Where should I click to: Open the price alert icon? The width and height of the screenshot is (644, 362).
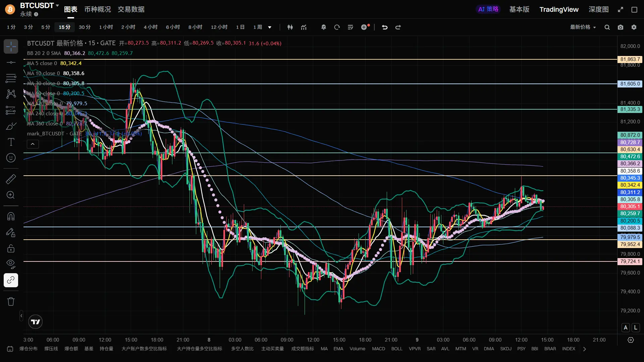pyautogui.click(x=324, y=27)
